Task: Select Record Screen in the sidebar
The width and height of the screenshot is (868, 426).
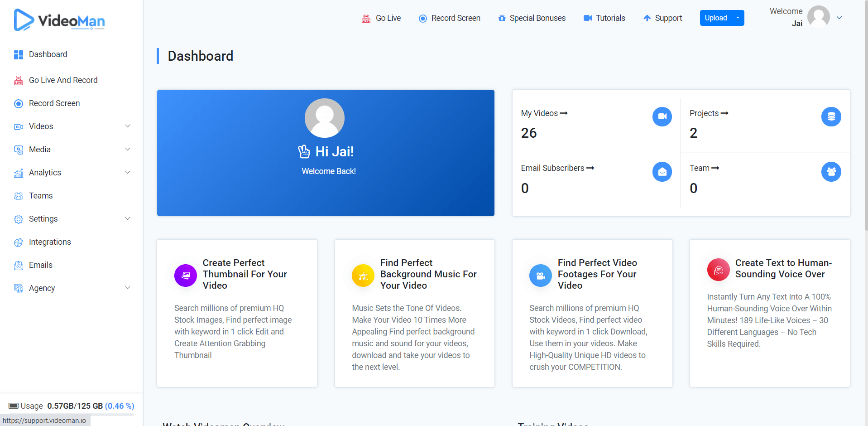Action: (54, 103)
